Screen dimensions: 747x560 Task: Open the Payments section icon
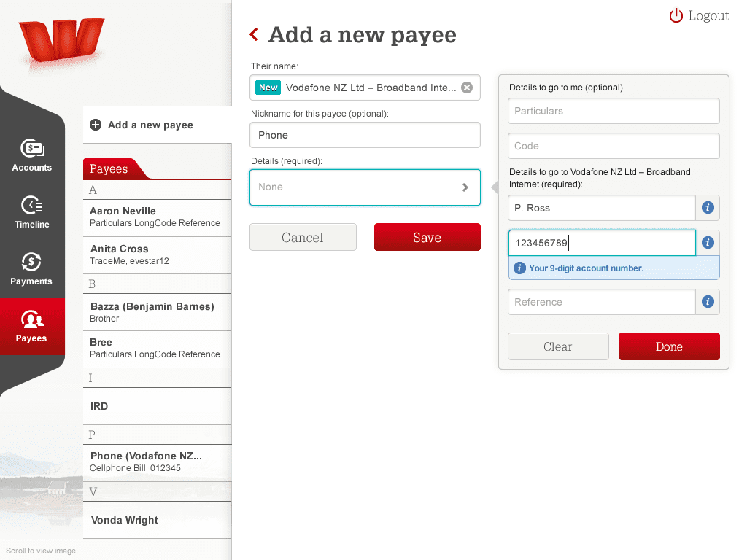click(31, 262)
